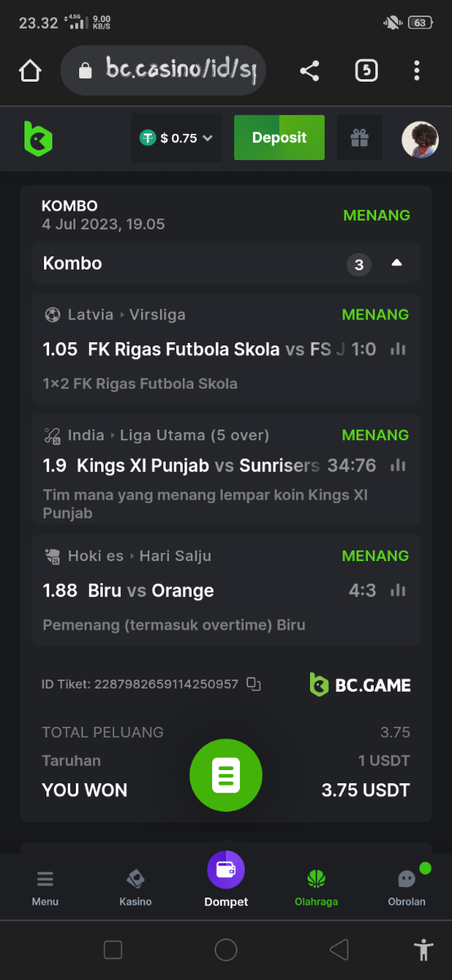Copy the ticket ID with copy icon
Viewport: 452px width, 980px height.
pyautogui.click(x=254, y=684)
